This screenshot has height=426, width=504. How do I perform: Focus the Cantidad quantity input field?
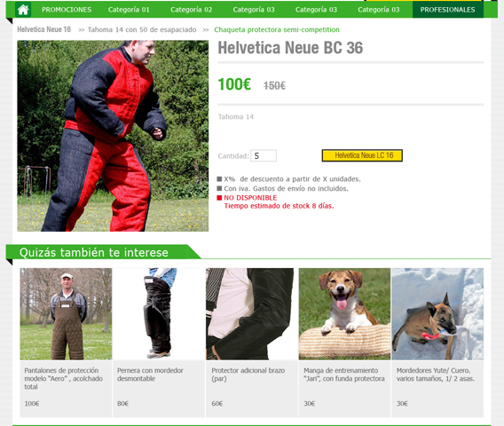pos(264,155)
